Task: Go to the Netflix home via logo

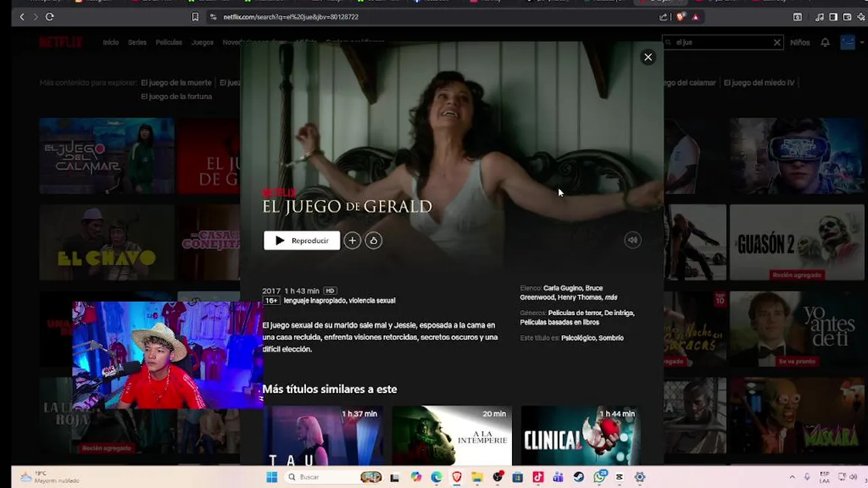Action: click(x=61, y=42)
